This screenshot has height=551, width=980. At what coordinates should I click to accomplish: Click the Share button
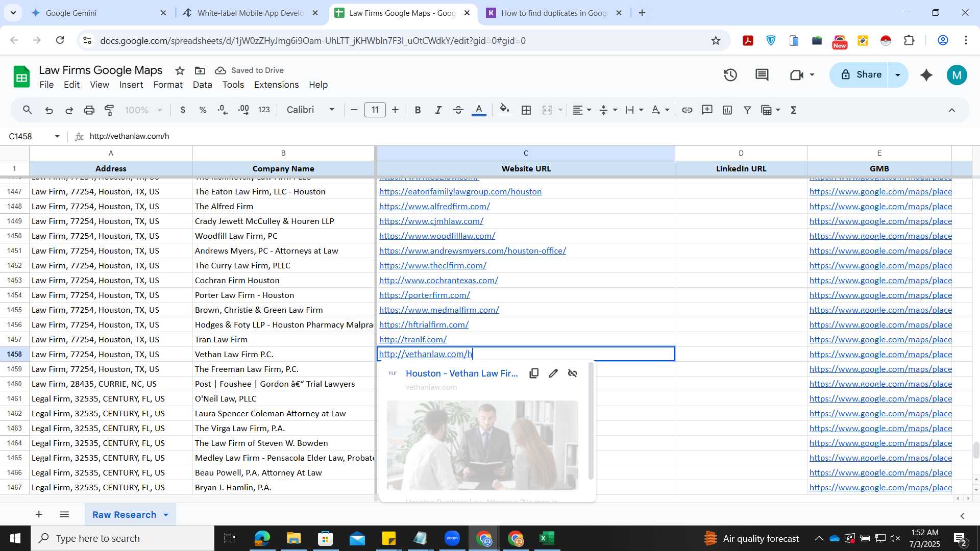coord(860,75)
